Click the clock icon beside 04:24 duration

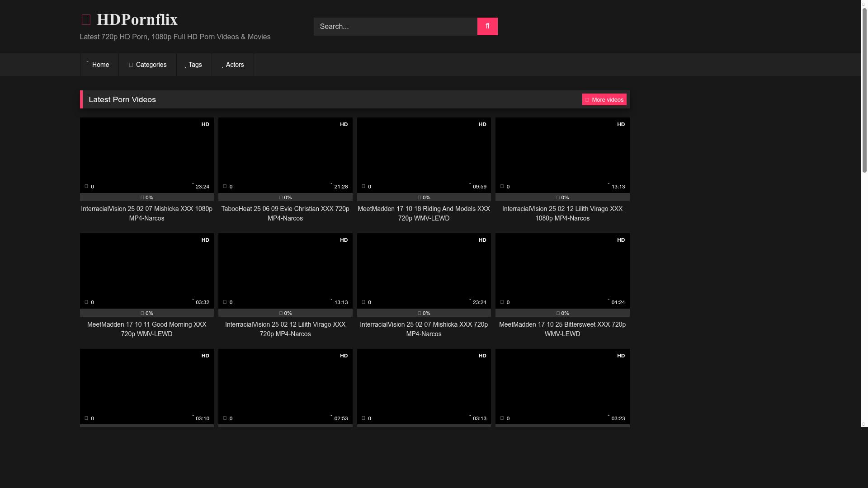[x=609, y=300]
